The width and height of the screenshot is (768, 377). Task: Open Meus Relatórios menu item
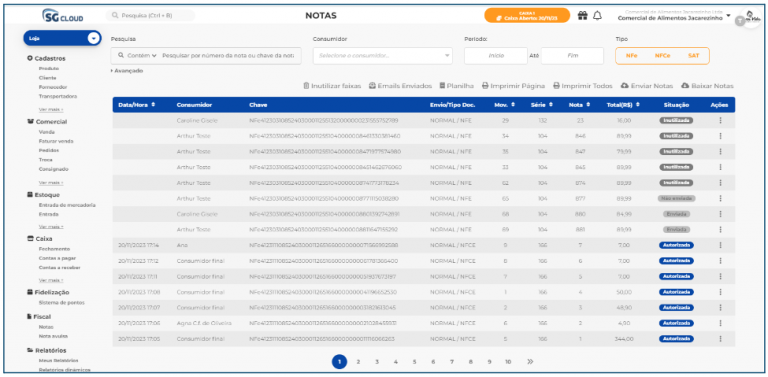58,360
